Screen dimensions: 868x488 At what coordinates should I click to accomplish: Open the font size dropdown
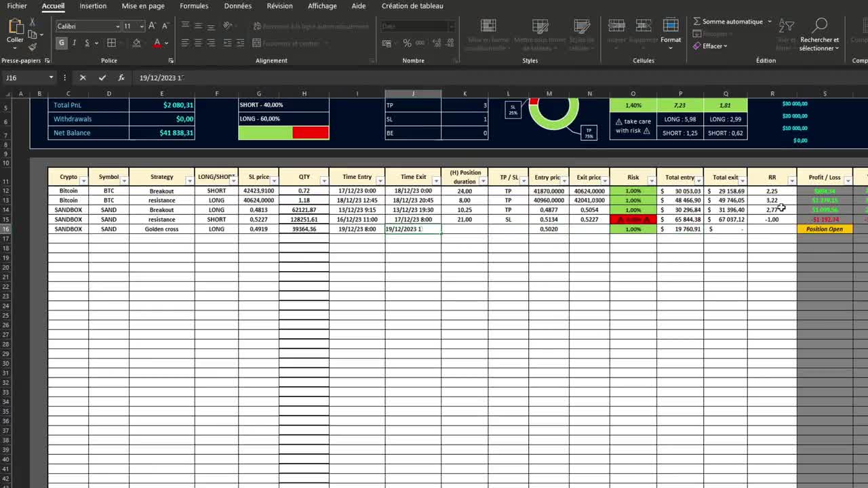click(x=141, y=26)
